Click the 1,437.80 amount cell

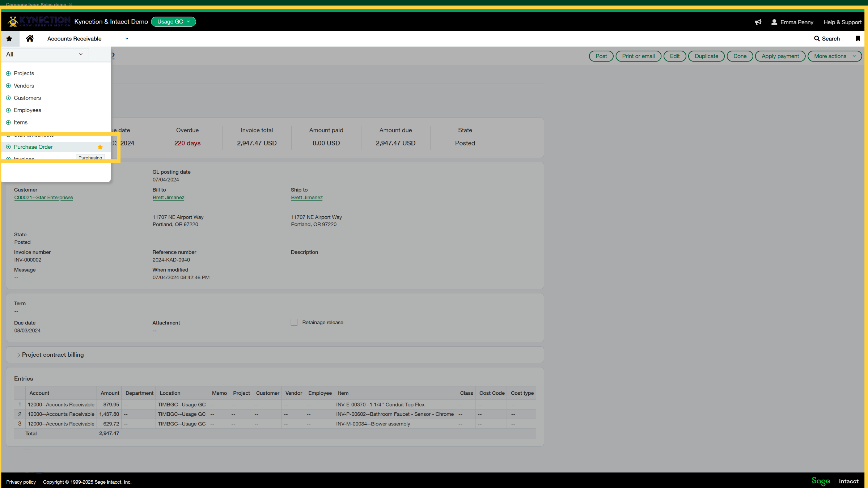pos(109,414)
